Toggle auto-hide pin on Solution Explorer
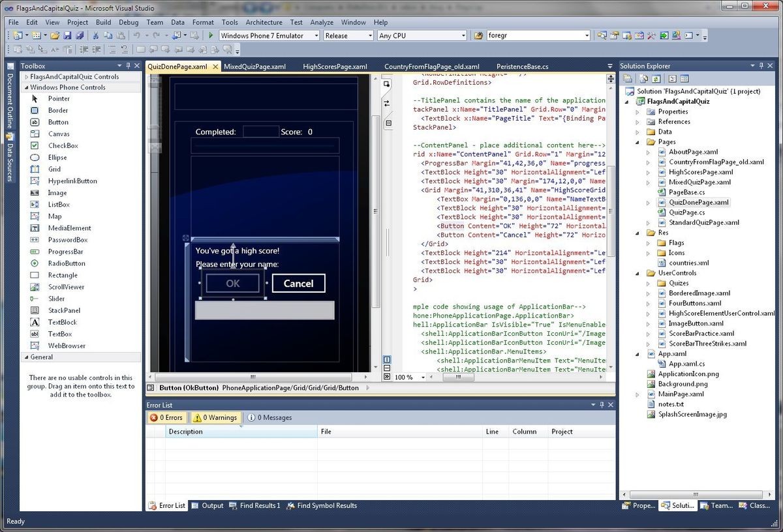Image resolution: width=783 pixels, height=532 pixels. (x=762, y=65)
